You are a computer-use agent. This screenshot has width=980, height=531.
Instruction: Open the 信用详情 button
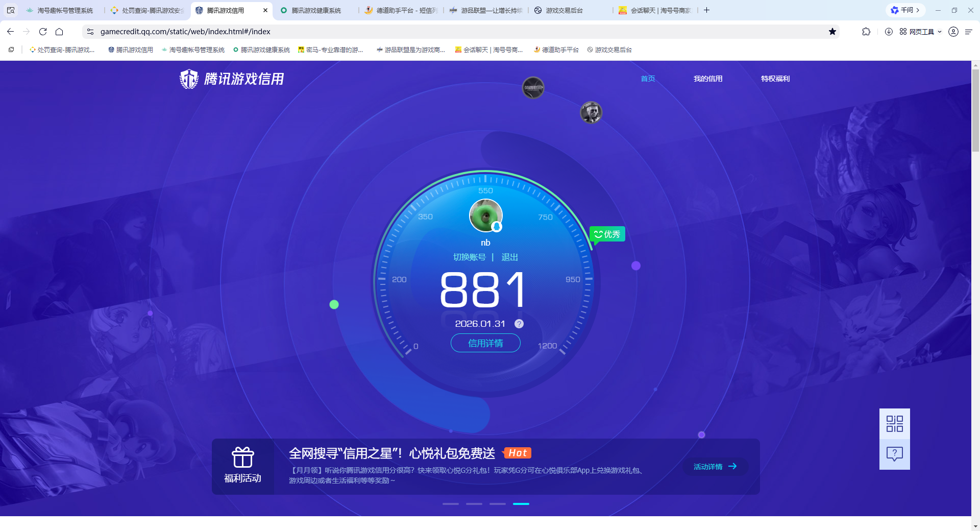(x=485, y=343)
